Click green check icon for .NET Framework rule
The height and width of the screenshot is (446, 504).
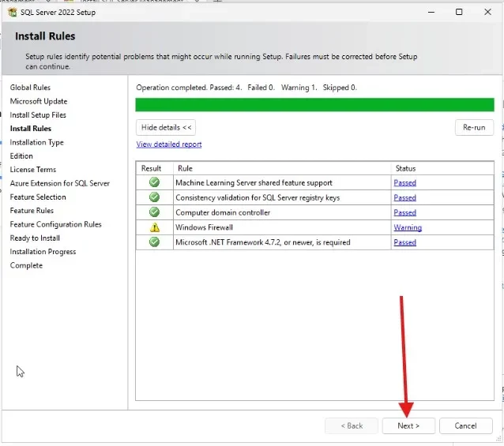[x=154, y=242]
